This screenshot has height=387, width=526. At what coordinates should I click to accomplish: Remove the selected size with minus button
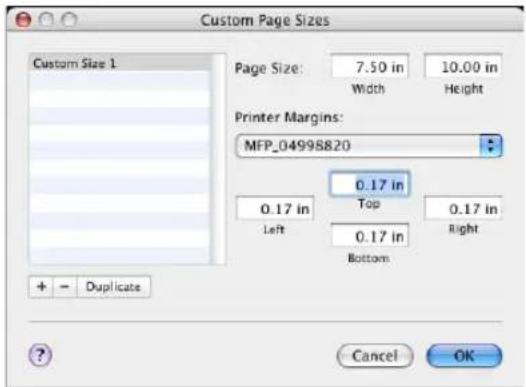point(65,287)
